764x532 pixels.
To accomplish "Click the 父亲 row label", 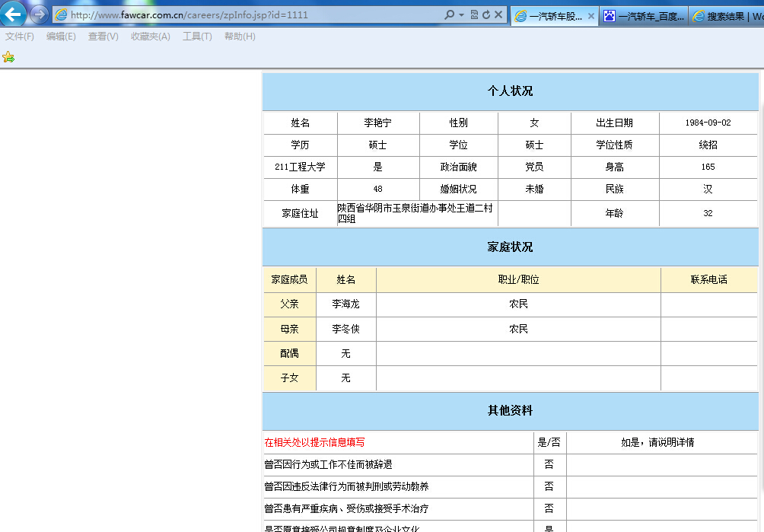I will coord(289,304).
